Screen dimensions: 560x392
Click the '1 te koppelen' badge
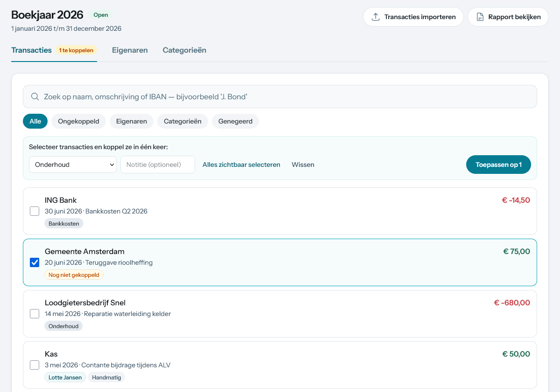point(76,50)
